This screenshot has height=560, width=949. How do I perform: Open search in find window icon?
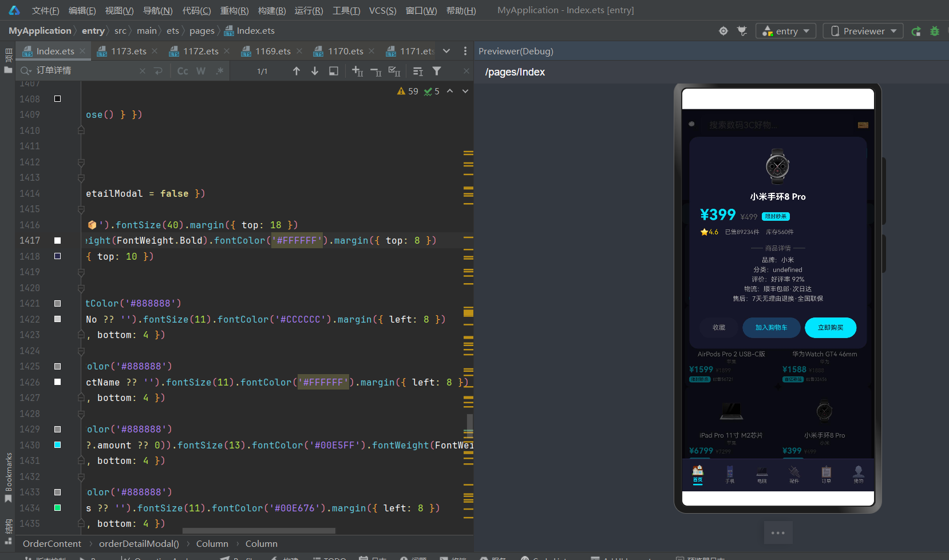pyautogui.click(x=334, y=71)
